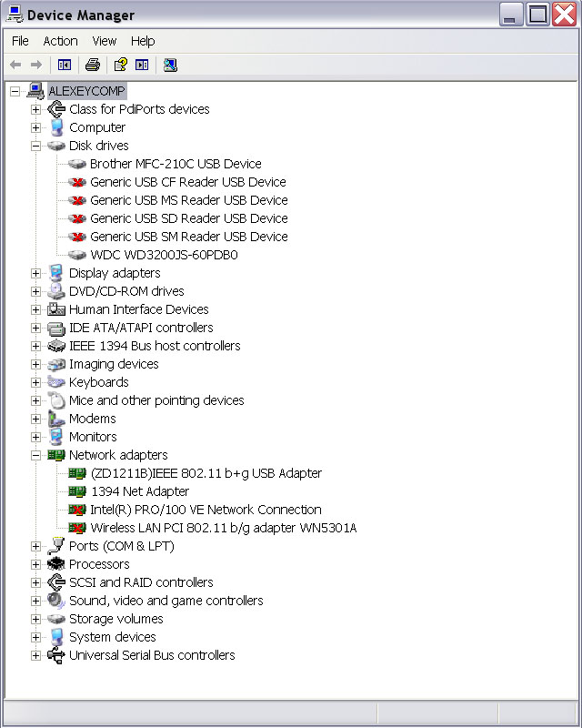This screenshot has height=728, width=582.
Task: Expand the Processors category
Action: tap(35, 564)
